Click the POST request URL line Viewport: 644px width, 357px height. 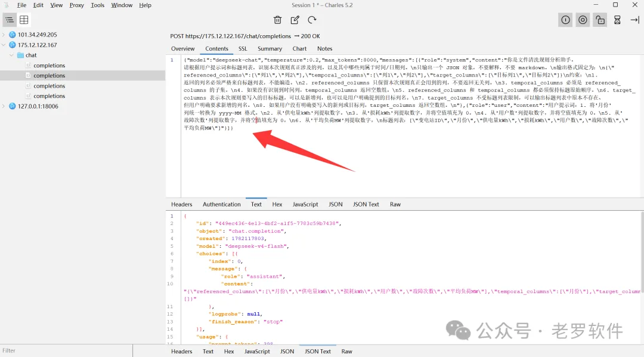[245, 36]
